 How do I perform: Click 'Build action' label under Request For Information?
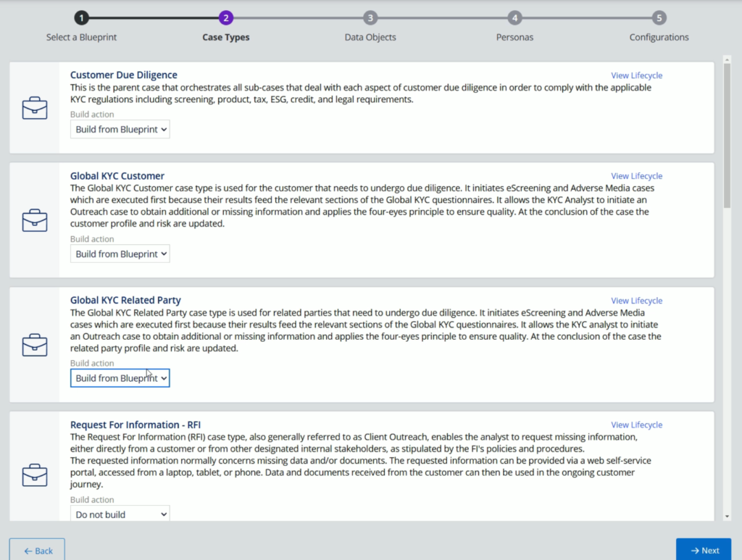point(92,500)
